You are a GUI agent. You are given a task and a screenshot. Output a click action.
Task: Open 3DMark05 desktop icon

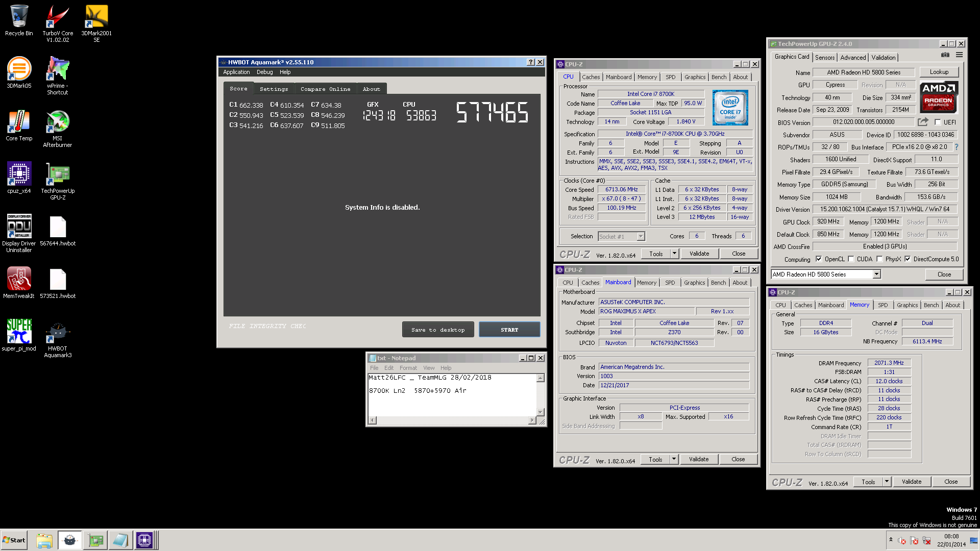coord(19,72)
